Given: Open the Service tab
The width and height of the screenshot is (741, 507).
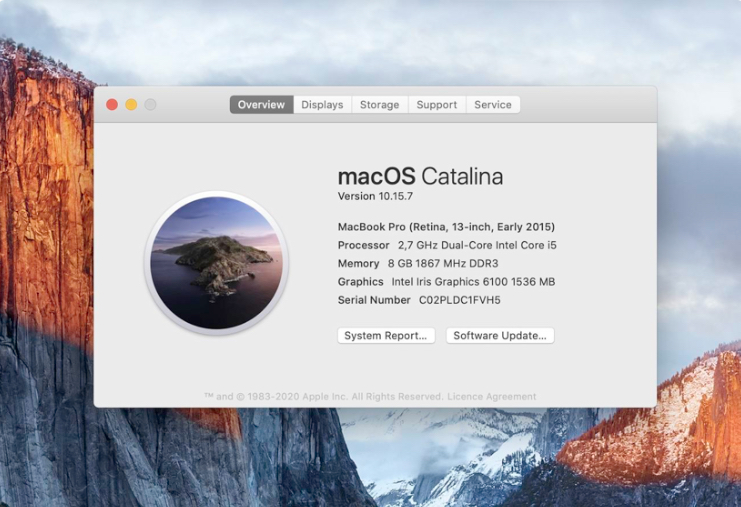Looking at the screenshot, I should click(493, 104).
